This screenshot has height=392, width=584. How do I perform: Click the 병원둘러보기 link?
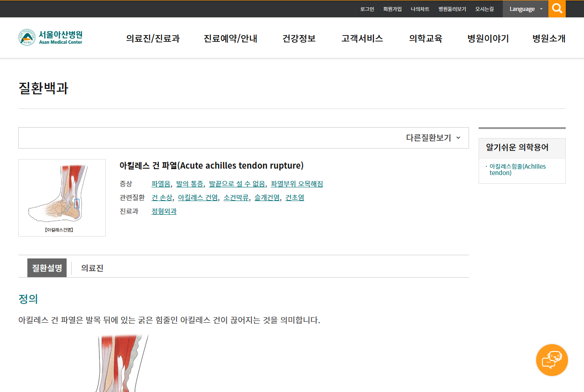pyautogui.click(x=452, y=9)
